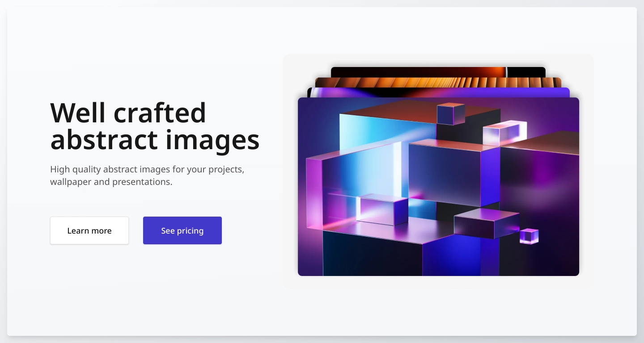Click the "High quality abstract images" description text
The height and width of the screenshot is (343, 644).
(147, 176)
